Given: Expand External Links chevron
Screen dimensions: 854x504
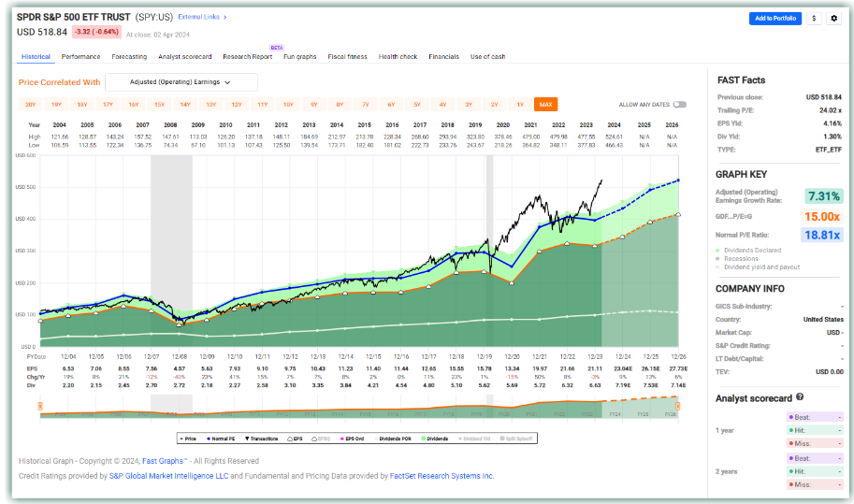Looking at the screenshot, I should tap(224, 18).
